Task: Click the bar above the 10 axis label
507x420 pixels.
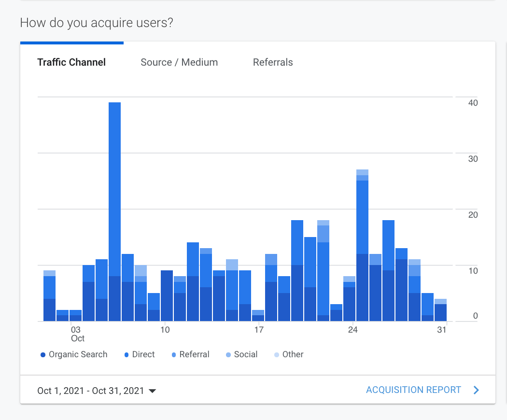Action: point(167,295)
